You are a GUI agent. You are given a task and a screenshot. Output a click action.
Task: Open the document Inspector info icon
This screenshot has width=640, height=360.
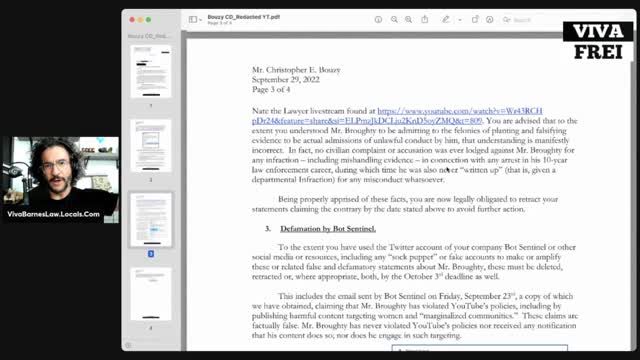[378, 20]
